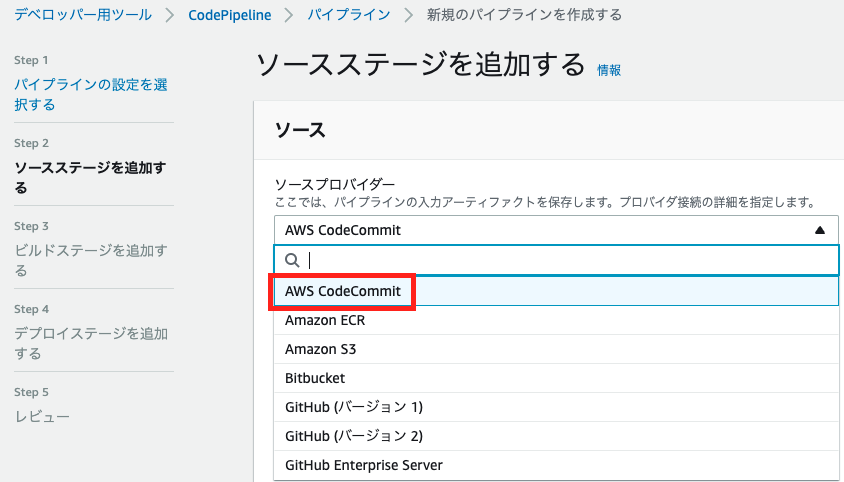Open the パイプライン breadcrumb link
The height and width of the screenshot is (482, 844).
(x=349, y=15)
